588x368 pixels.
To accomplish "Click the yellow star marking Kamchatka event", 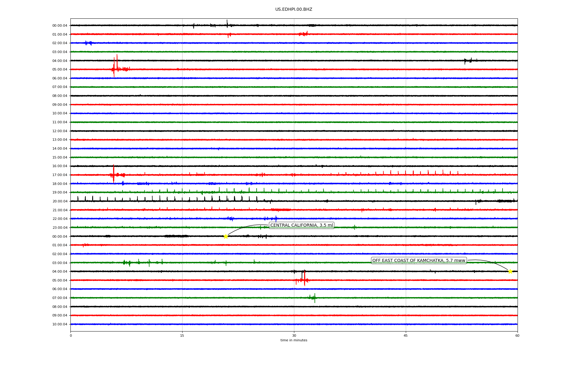I will (x=510, y=271).
